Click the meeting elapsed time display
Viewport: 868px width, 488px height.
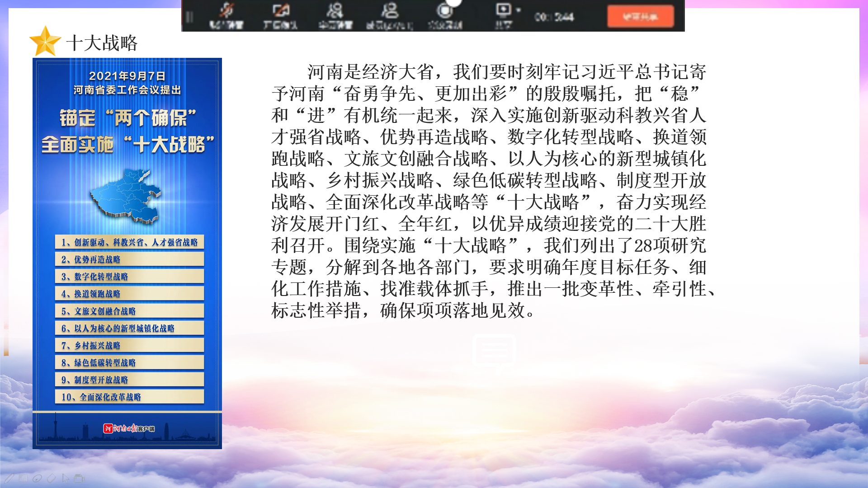pos(554,17)
